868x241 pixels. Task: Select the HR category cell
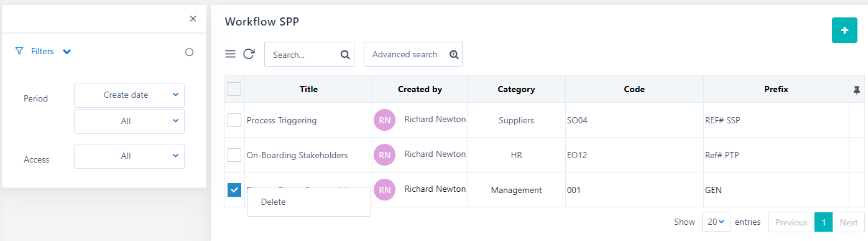(x=516, y=155)
